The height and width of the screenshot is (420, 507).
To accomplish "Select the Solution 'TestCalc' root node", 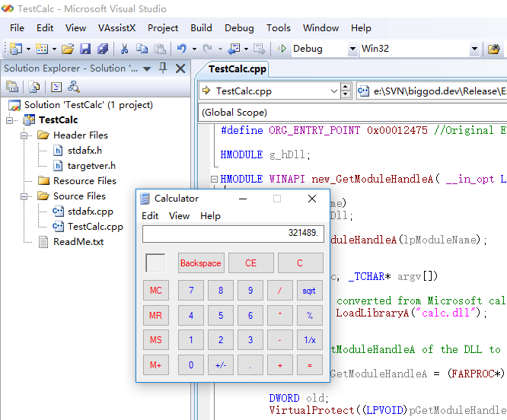I will (88, 105).
